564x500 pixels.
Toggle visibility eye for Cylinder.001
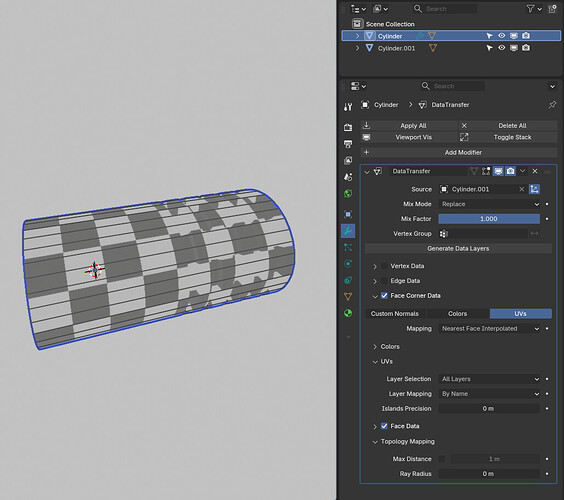pos(501,48)
